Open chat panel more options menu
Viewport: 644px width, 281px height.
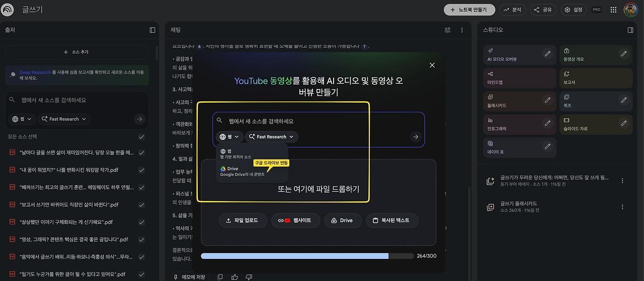[462, 30]
